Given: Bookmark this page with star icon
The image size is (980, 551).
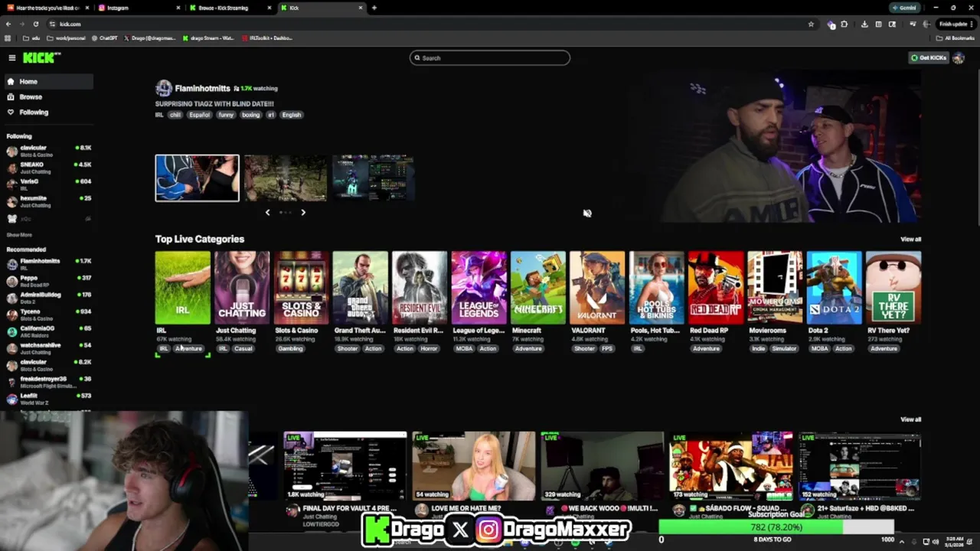Looking at the screenshot, I should (811, 24).
